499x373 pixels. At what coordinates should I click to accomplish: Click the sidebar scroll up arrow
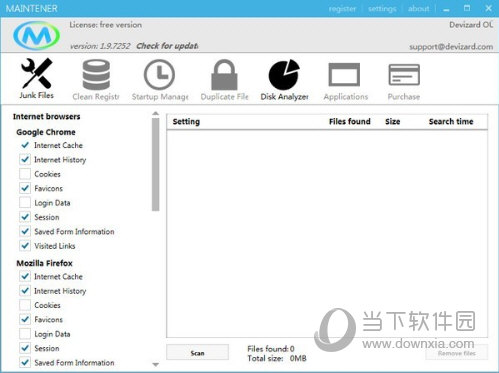click(155, 114)
